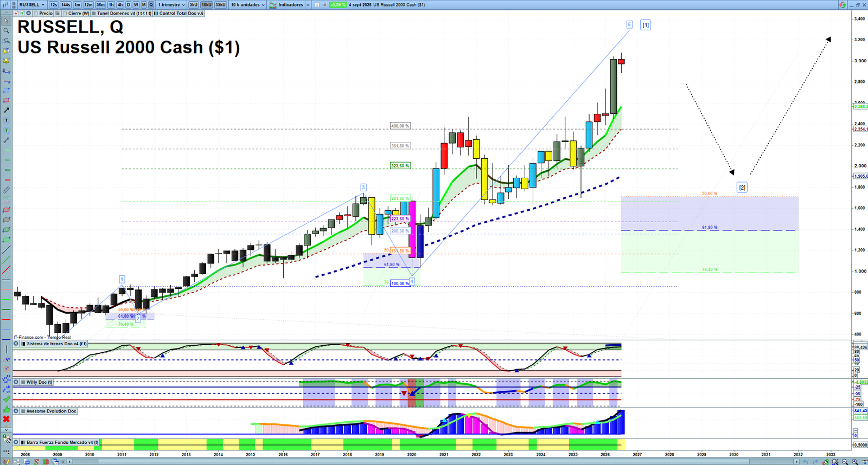Click the chart list icon beside Precio
The image size is (868, 465).
tap(58, 13)
